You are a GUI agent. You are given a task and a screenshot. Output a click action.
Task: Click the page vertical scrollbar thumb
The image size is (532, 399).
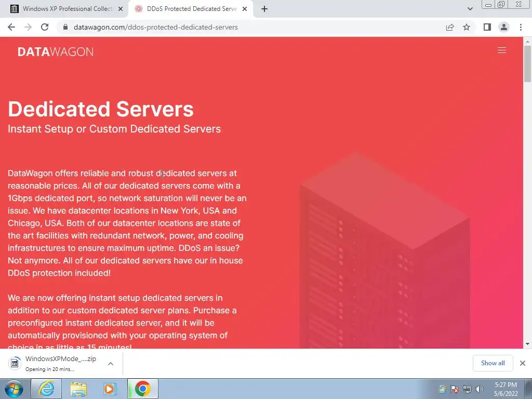point(527,63)
